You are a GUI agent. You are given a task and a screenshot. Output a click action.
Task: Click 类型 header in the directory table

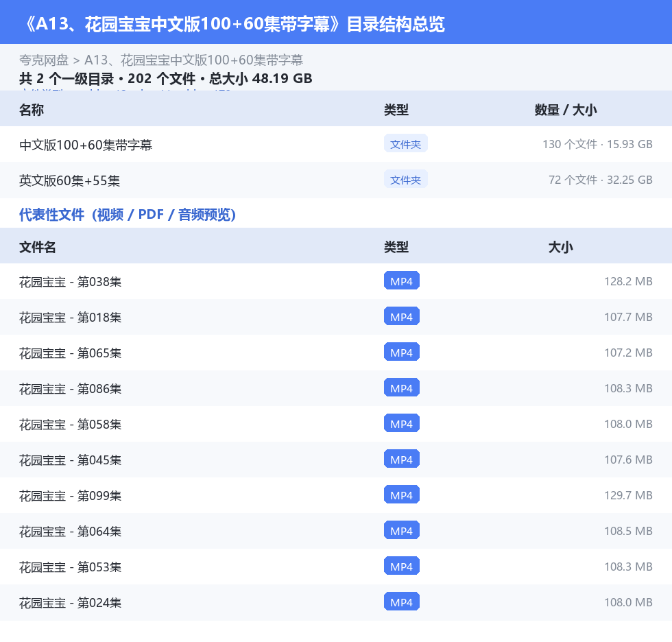[396, 110]
